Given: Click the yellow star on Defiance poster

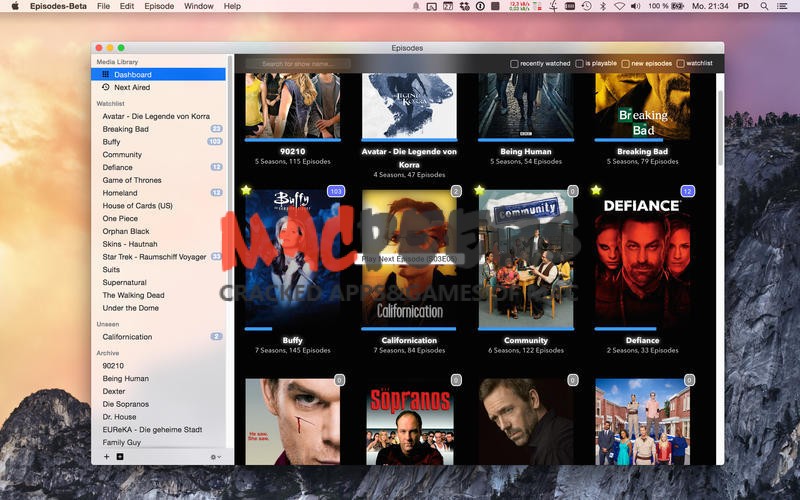Looking at the screenshot, I should (x=597, y=190).
